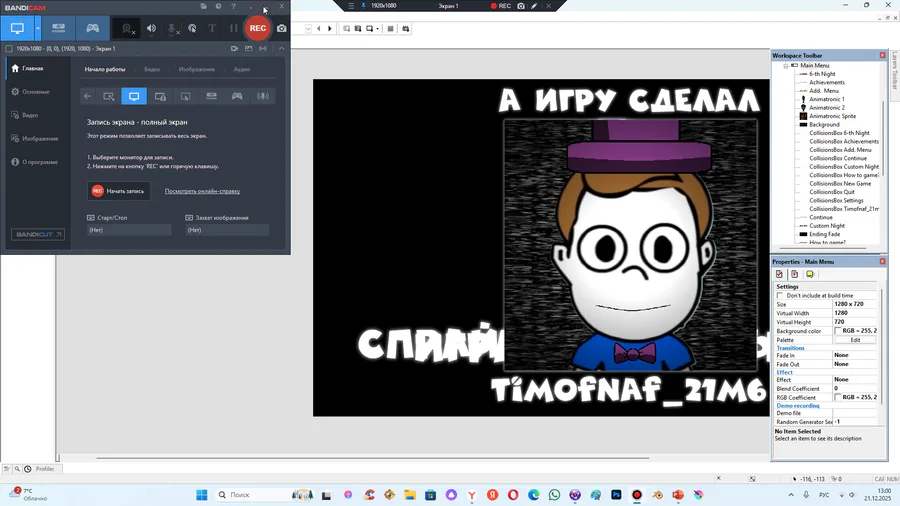Open the Windows Start menu

coord(201,495)
